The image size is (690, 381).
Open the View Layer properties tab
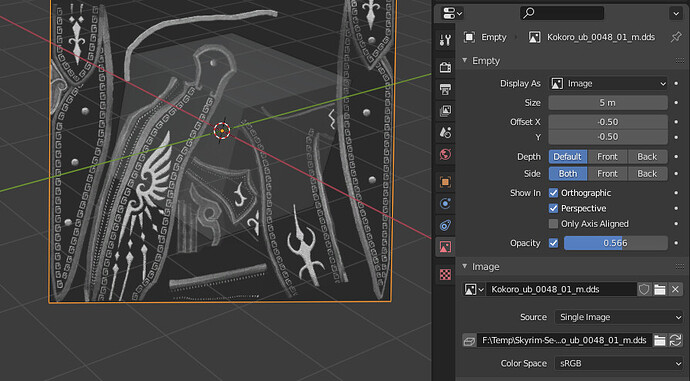pos(445,110)
